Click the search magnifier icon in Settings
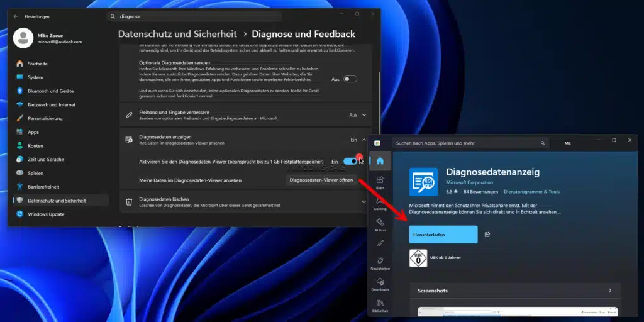Viewport: 644px width, 322px height. [113, 16]
